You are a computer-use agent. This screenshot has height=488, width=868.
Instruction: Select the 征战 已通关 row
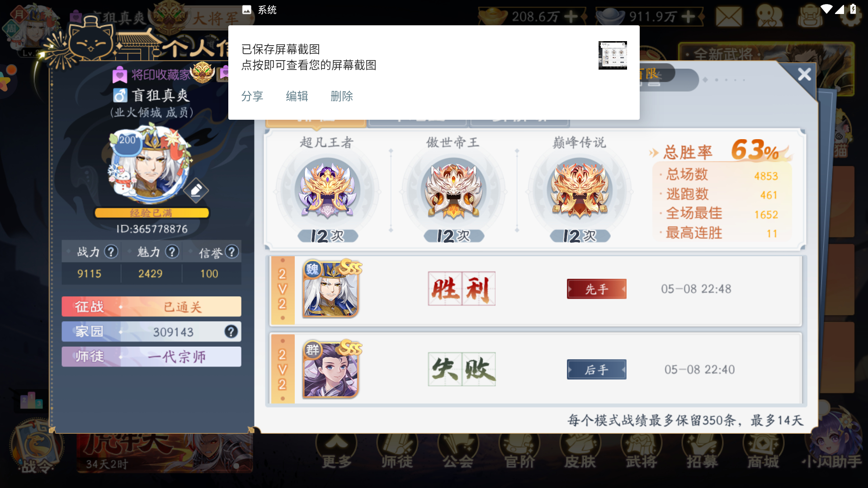click(x=151, y=307)
